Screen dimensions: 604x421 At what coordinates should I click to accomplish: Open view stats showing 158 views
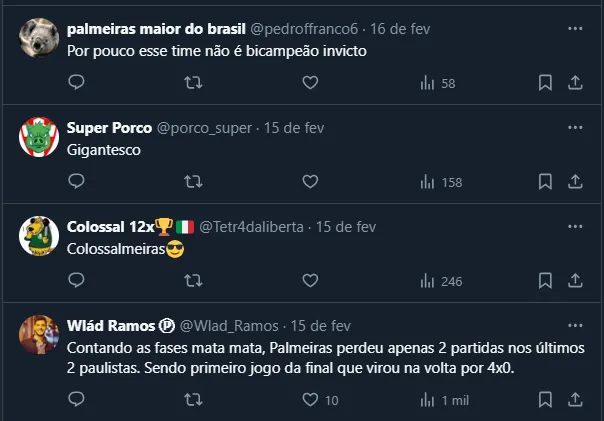point(440,182)
